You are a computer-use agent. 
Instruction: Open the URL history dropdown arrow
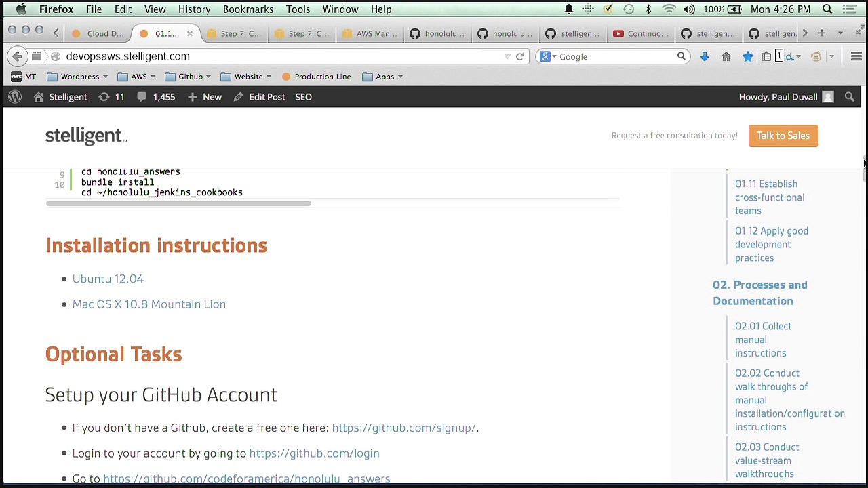click(507, 56)
